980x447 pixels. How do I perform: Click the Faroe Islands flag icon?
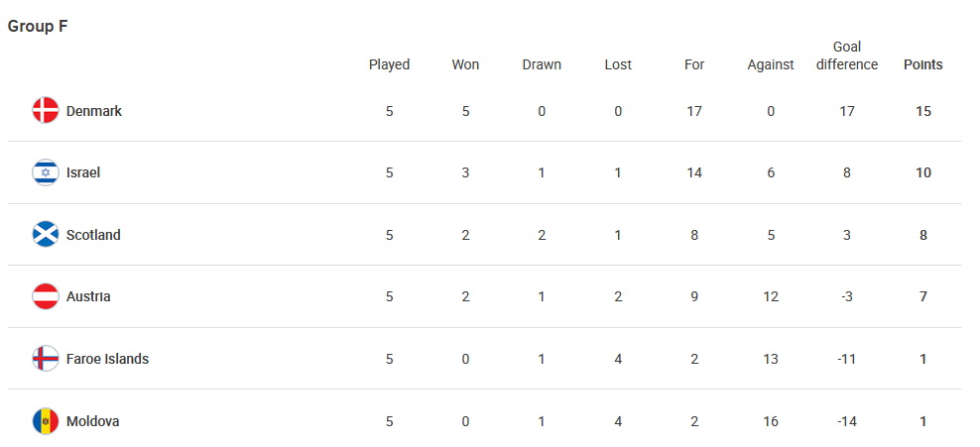(x=46, y=359)
